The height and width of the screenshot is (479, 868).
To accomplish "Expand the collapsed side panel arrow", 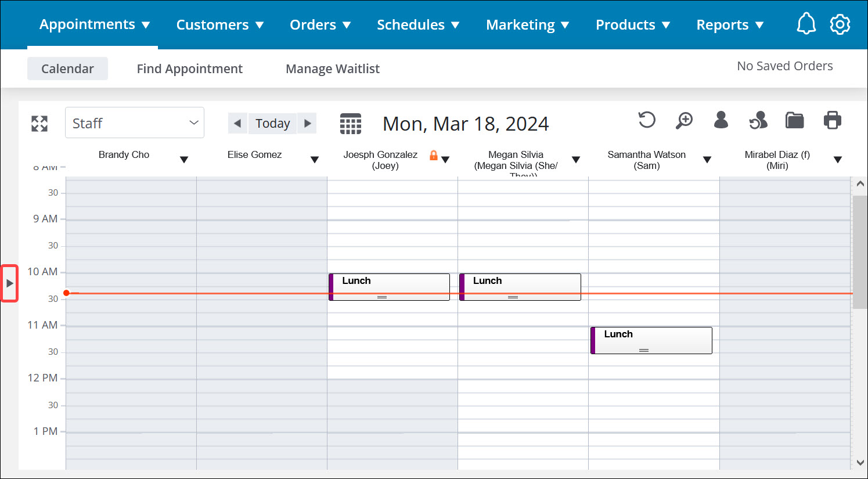I will 10,283.
